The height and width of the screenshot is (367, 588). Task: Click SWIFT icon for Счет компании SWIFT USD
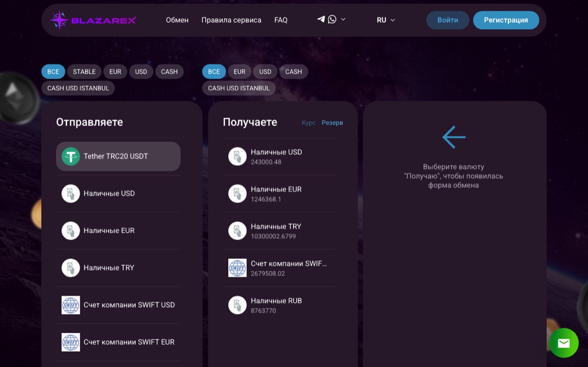[x=71, y=305]
